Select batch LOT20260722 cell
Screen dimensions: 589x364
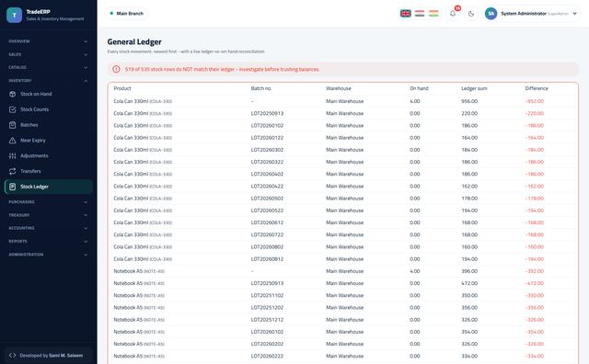tap(267, 234)
